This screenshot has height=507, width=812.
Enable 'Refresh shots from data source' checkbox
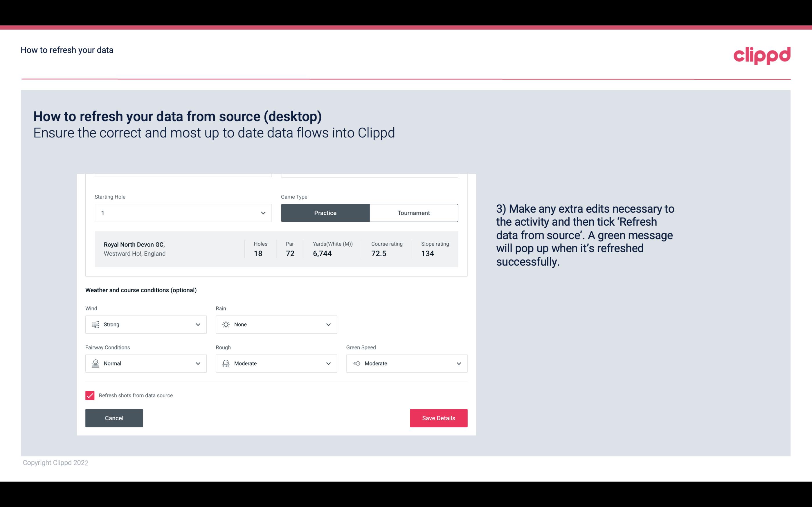(x=89, y=395)
